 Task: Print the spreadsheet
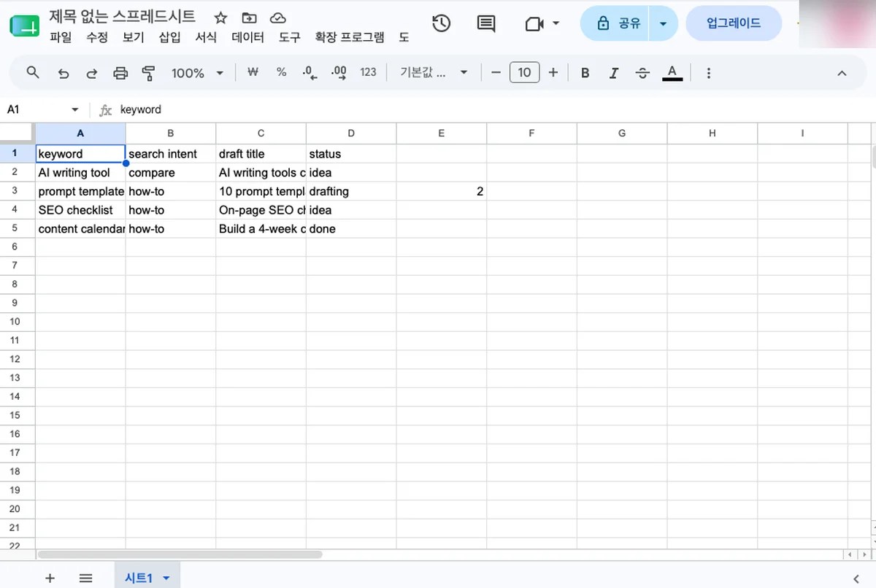(x=120, y=73)
